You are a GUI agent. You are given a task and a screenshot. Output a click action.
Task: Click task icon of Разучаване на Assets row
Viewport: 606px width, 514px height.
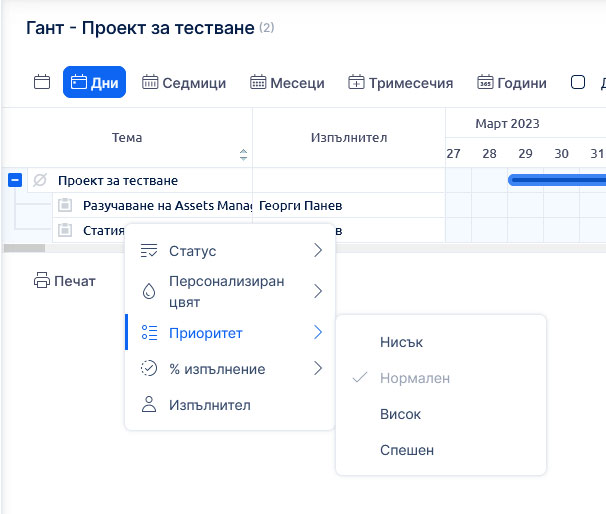(x=65, y=205)
